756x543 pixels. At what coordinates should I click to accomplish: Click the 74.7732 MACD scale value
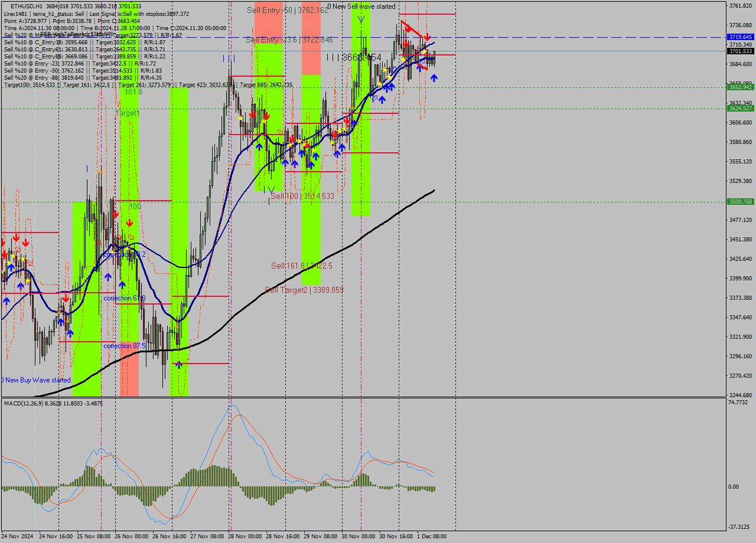point(738,402)
